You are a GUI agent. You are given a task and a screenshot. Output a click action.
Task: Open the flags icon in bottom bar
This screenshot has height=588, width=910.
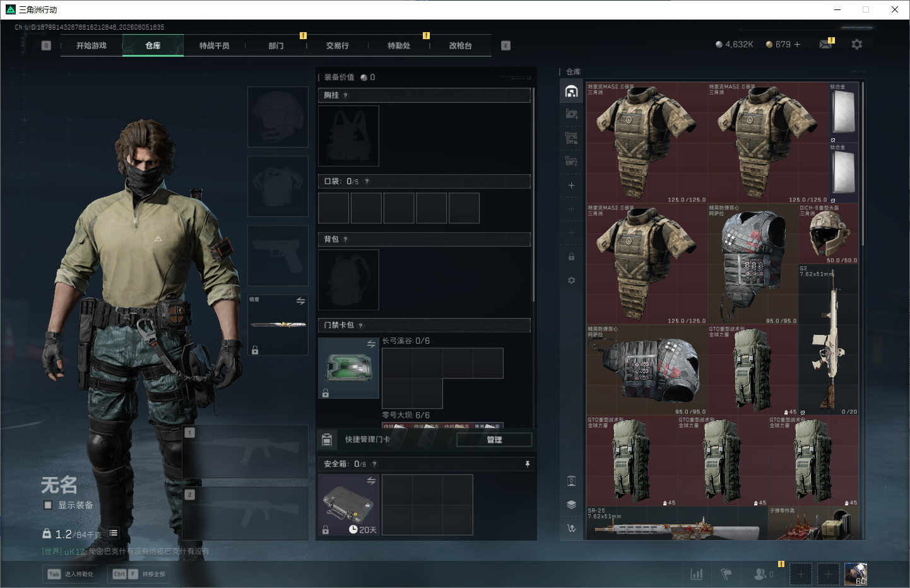(726, 574)
